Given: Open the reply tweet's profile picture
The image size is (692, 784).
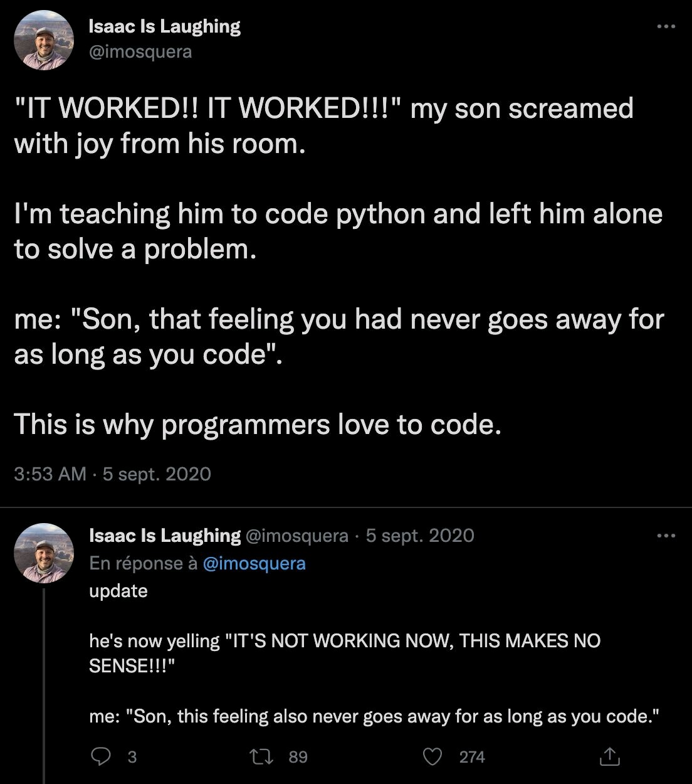Looking at the screenshot, I should tap(44, 553).
